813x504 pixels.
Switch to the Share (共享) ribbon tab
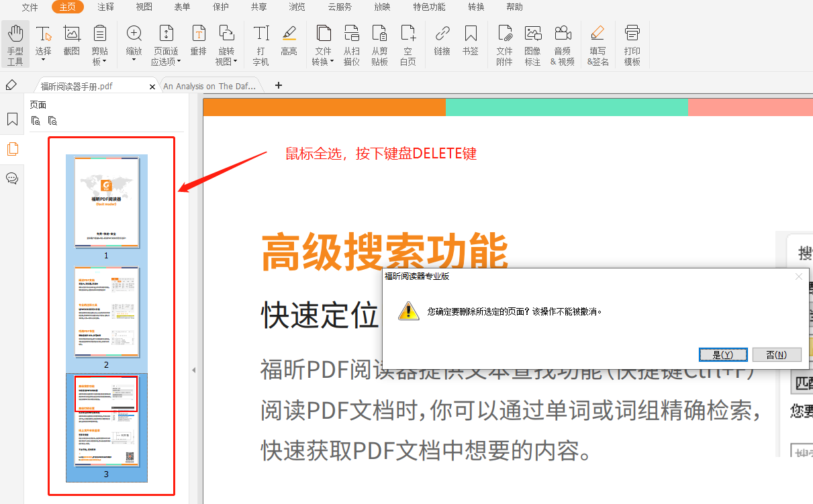coord(258,7)
